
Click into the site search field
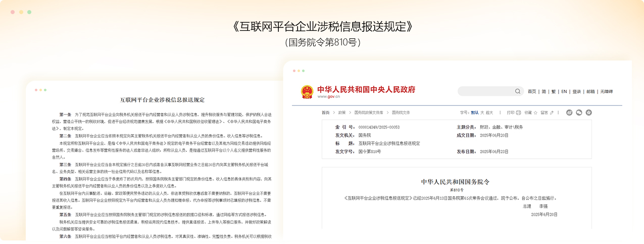[x=485, y=91]
